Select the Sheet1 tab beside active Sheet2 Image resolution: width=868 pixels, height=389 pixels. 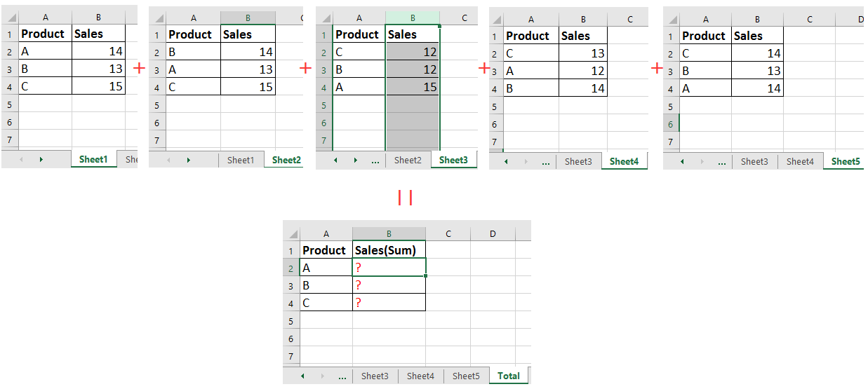(x=241, y=160)
